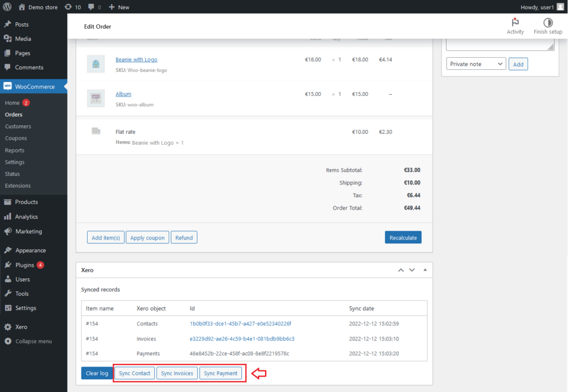The height and width of the screenshot is (392, 568).
Task: Select the Media sidebar icon
Action: point(8,37)
